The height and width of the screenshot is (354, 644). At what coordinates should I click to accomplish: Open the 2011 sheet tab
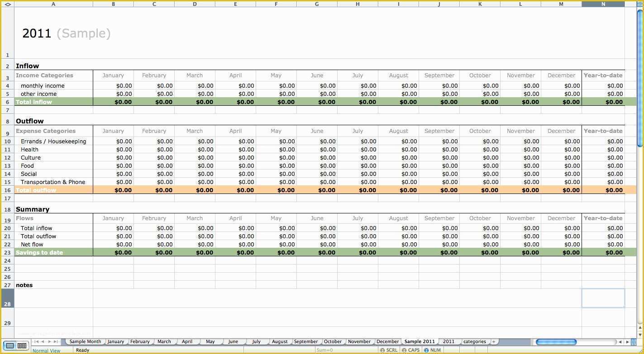(448, 342)
